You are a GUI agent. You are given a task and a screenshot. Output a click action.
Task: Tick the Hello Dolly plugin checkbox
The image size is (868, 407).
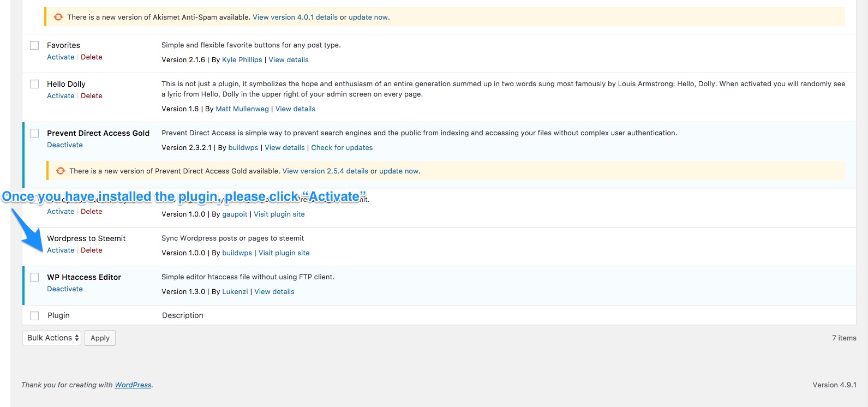(x=34, y=84)
